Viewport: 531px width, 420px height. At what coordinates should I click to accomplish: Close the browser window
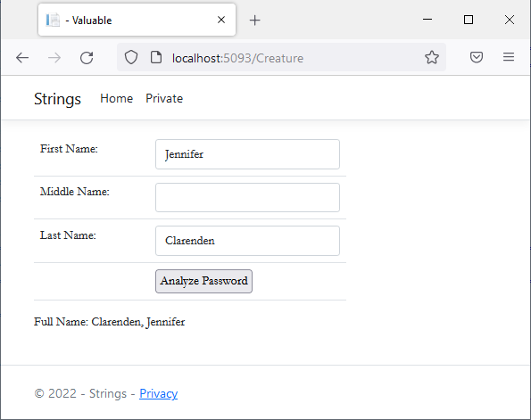coord(510,20)
